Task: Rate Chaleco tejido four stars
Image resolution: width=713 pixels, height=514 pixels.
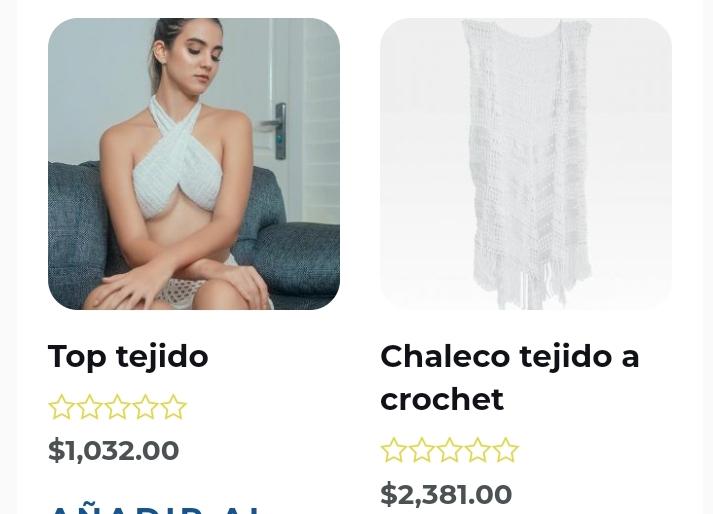Action: tap(477, 450)
